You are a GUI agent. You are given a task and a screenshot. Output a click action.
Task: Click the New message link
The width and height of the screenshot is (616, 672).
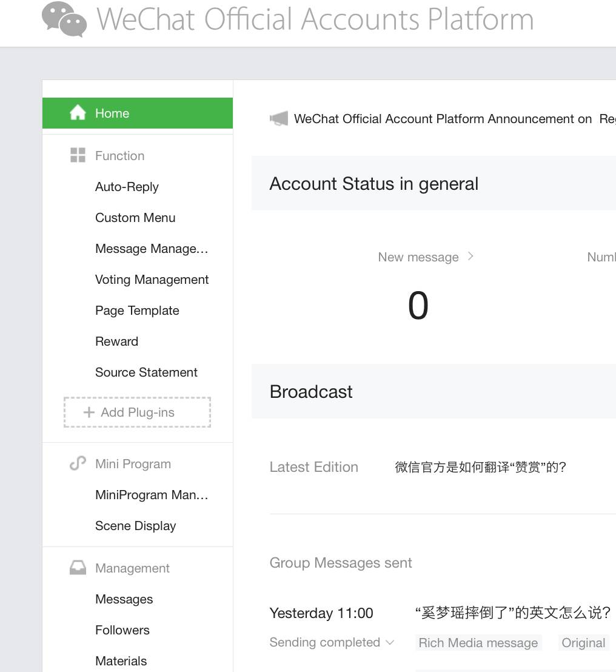[x=418, y=257]
